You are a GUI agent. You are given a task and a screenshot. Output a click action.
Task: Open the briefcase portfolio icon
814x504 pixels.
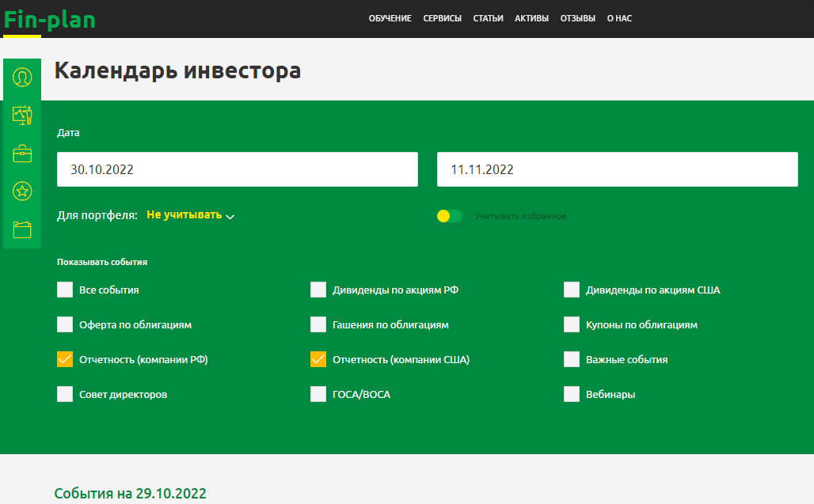(22, 153)
